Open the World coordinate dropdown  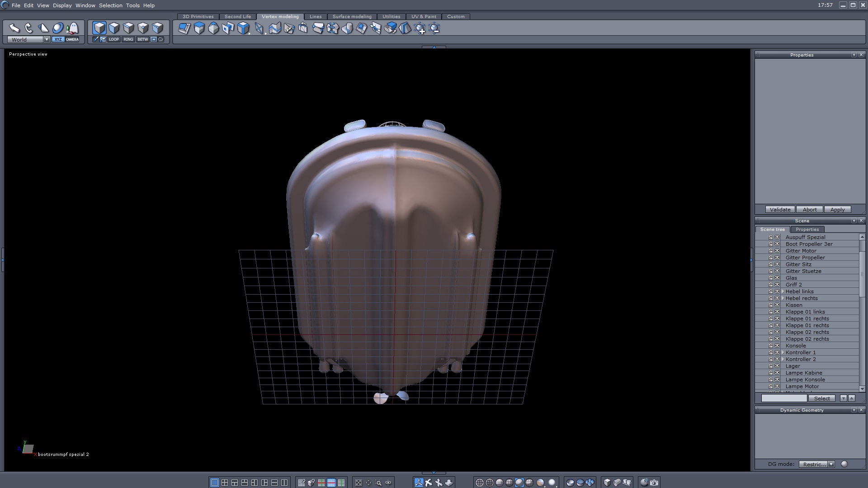coord(47,39)
